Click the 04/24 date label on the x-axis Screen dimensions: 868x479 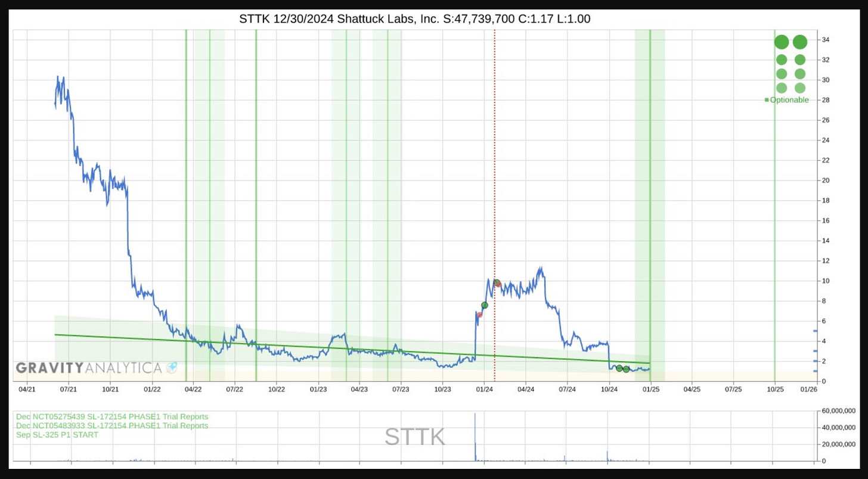(526, 389)
